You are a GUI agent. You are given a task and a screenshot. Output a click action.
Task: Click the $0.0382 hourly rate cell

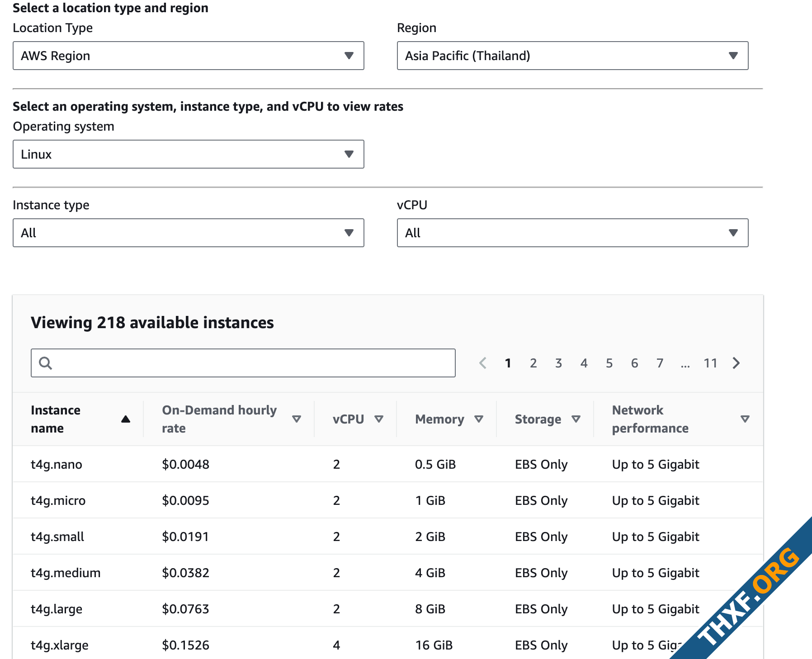[x=185, y=573]
